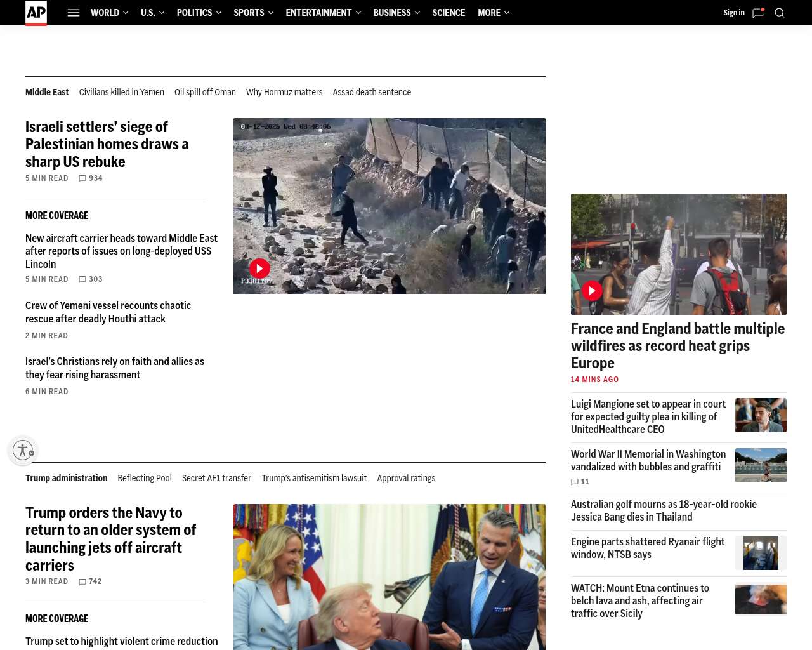Open the Trump Oval Office photo
Screen dimensions: 812x650
(x=390, y=577)
